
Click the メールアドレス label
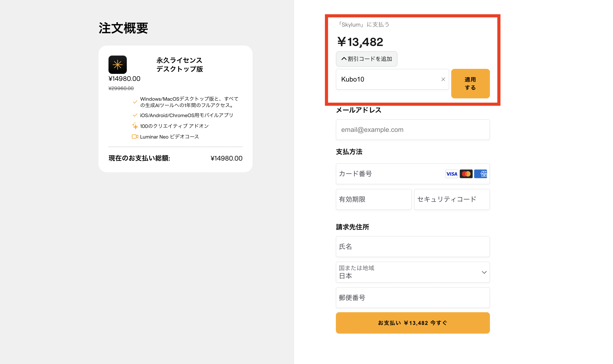[358, 110]
